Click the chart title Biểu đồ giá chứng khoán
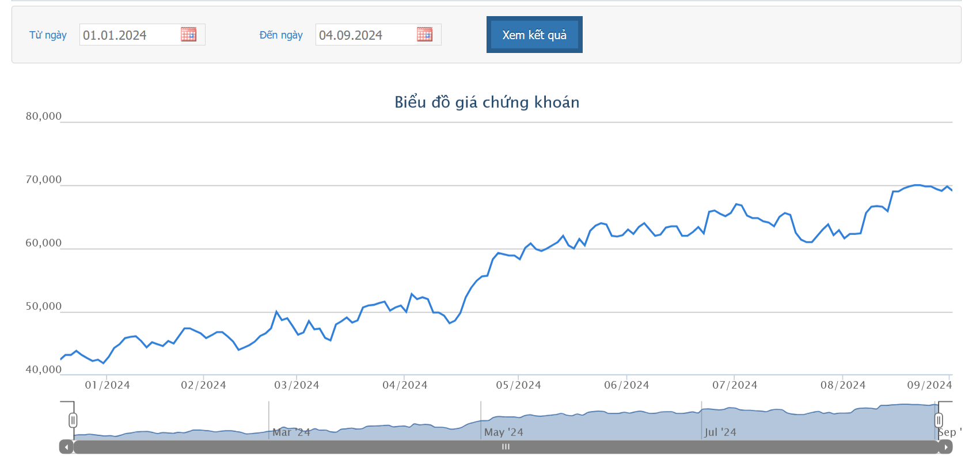This screenshot has height=463, width=980. pyautogui.click(x=487, y=103)
